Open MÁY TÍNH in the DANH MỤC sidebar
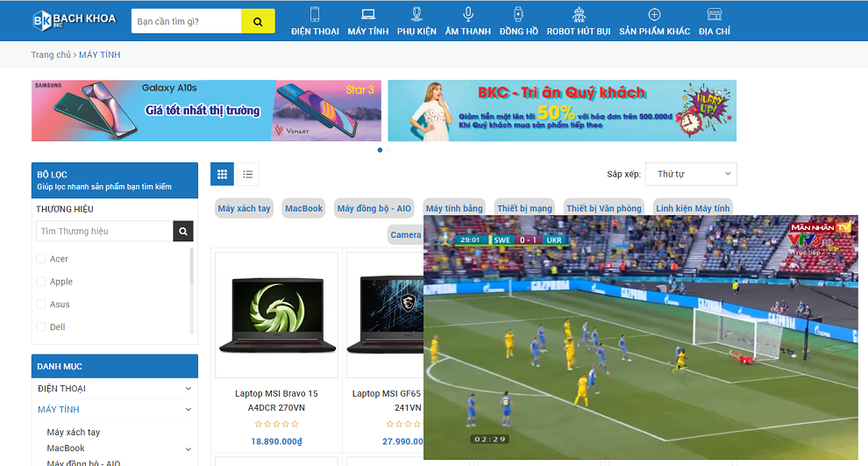868x466 pixels. click(x=59, y=410)
